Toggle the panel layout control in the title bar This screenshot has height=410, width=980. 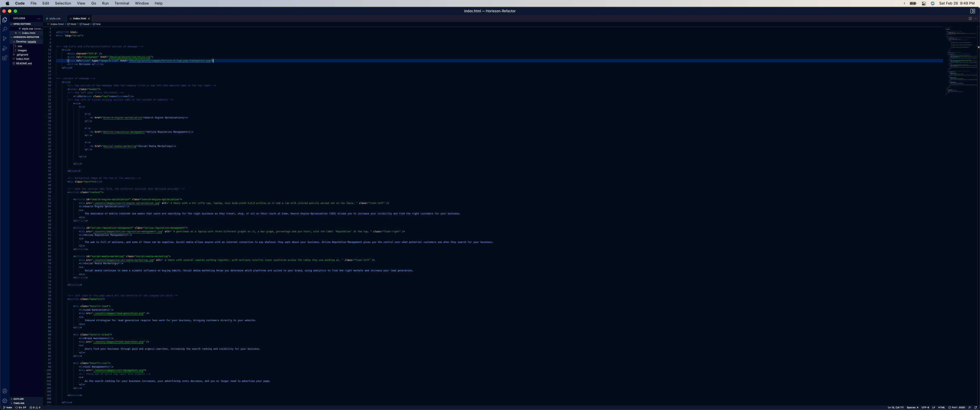pyautogui.click(x=973, y=11)
